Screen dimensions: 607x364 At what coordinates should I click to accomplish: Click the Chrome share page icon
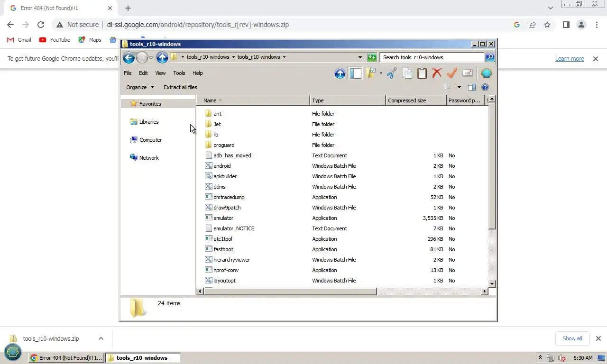pyautogui.click(x=532, y=25)
